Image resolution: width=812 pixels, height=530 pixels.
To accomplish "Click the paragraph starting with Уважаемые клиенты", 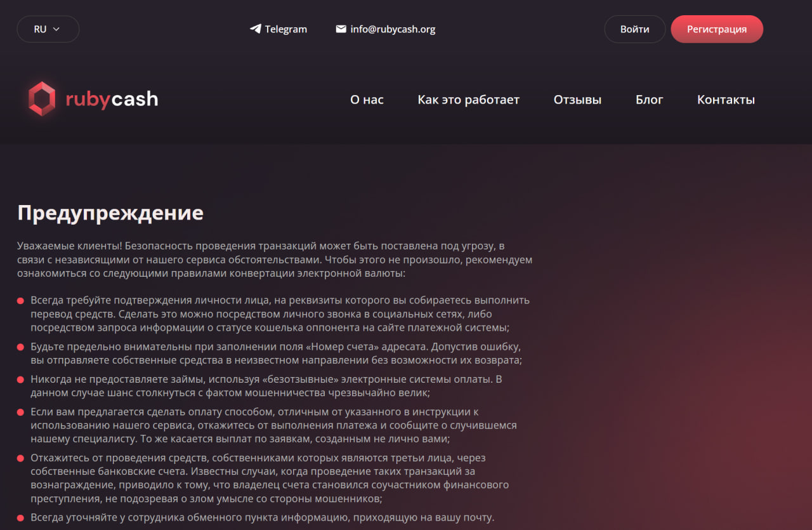I will [275, 260].
